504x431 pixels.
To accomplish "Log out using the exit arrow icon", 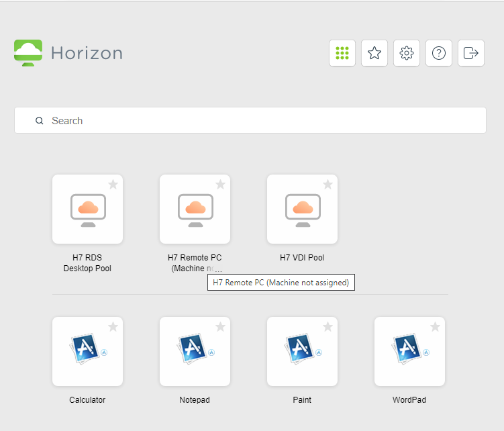I will tap(471, 53).
